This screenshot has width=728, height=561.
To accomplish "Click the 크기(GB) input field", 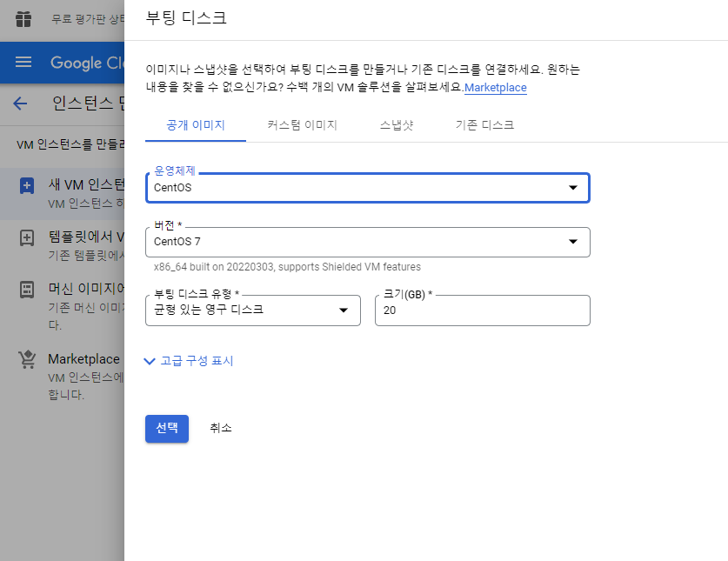I will point(483,311).
